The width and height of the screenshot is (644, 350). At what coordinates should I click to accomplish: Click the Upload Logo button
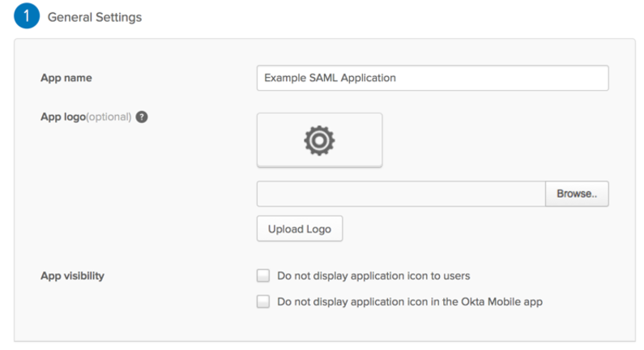(300, 228)
